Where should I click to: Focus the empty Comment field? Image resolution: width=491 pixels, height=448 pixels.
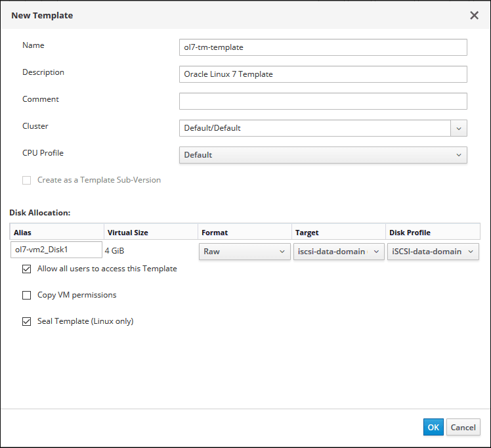(x=322, y=101)
